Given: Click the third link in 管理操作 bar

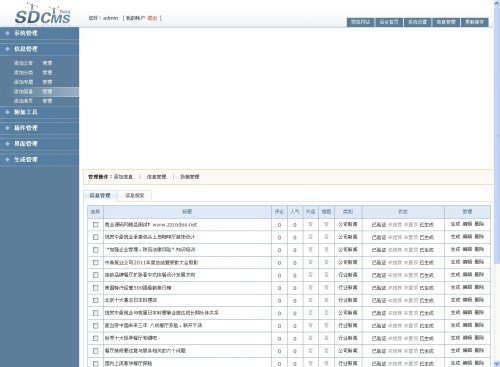Looking at the screenshot, I should 190,177.
